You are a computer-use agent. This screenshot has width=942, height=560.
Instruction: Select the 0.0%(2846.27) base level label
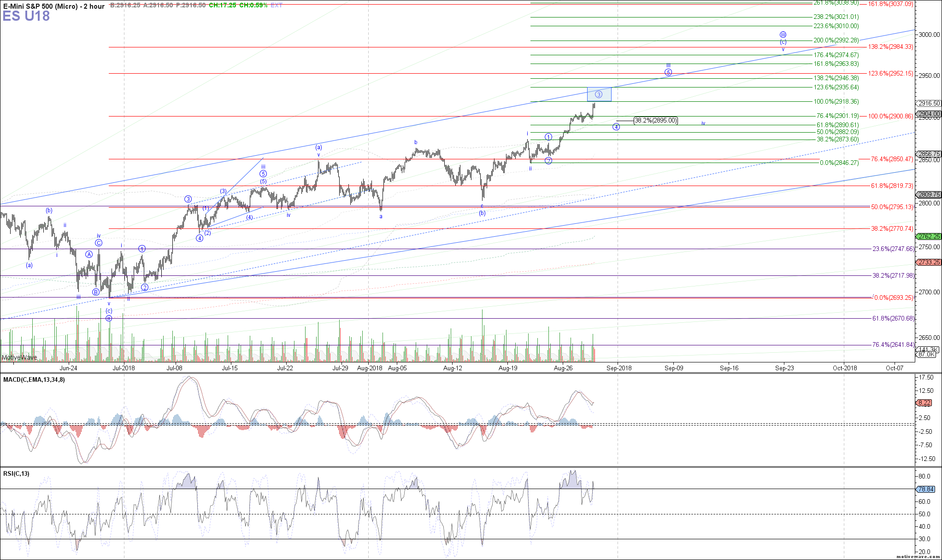coord(839,163)
